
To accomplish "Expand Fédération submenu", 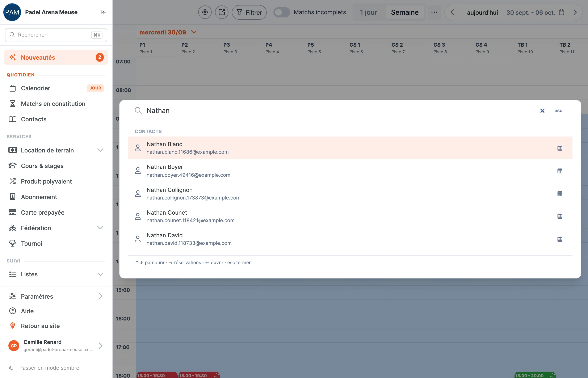I will (x=100, y=228).
